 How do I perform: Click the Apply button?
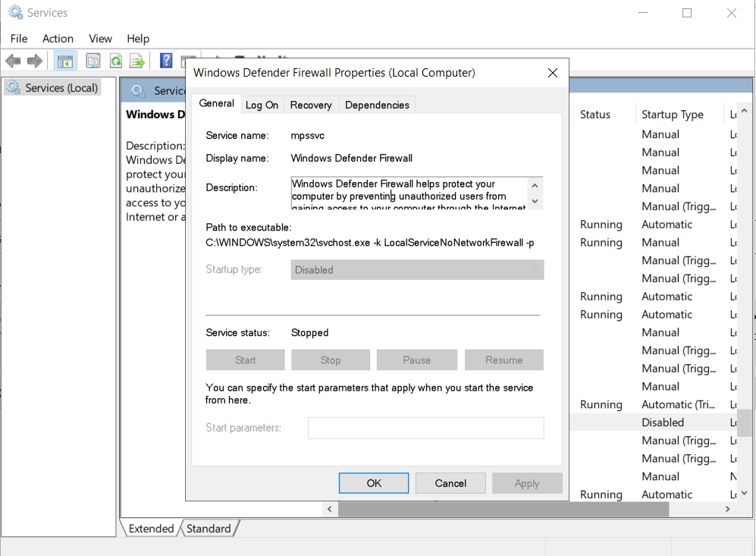point(527,483)
